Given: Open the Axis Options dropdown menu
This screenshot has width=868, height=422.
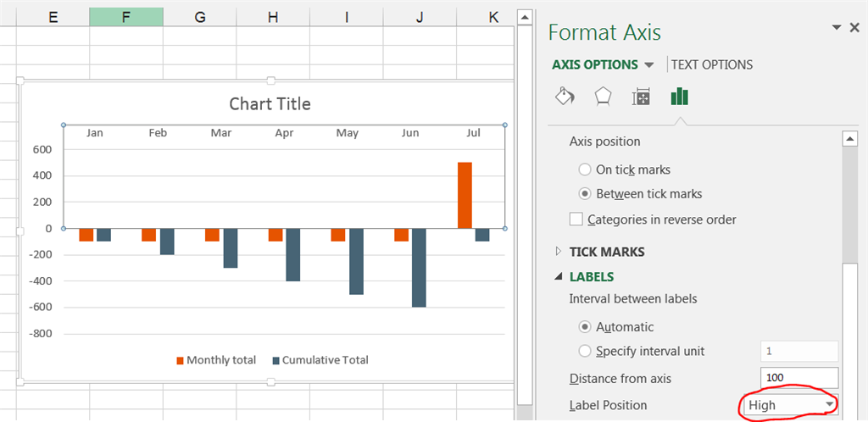Looking at the screenshot, I should point(649,65).
